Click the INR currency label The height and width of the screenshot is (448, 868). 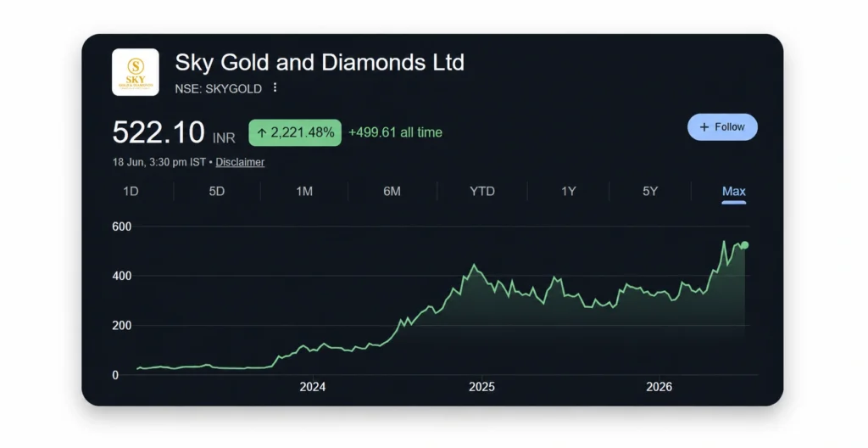(224, 137)
